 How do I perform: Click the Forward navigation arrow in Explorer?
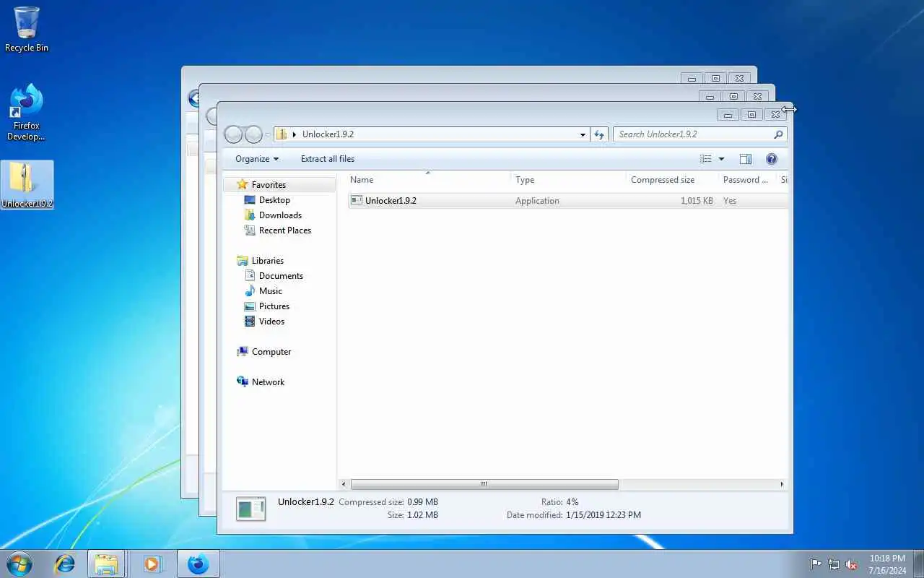point(253,134)
